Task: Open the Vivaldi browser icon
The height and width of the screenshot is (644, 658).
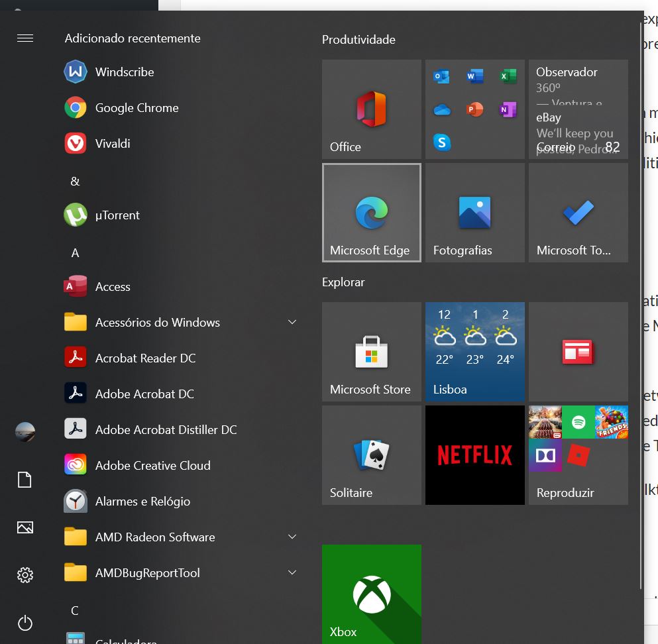Action: 76,144
